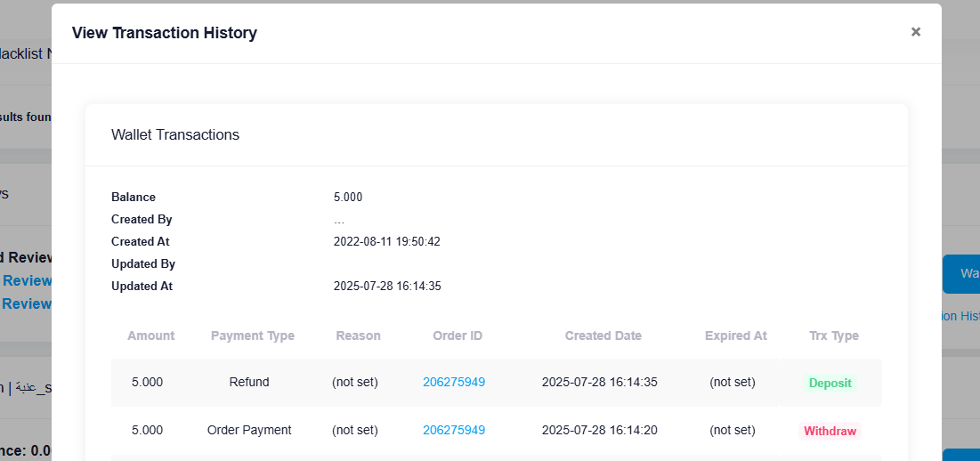Click the Reason column header
This screenshot has height=461, width=980.
[x=358, y=336]
